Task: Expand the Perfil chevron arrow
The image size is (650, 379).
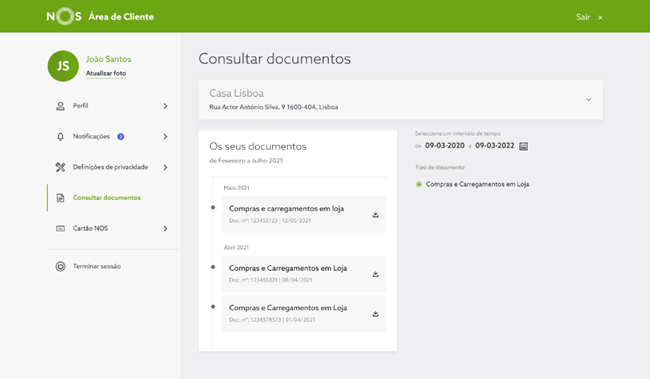Action: 165,106
